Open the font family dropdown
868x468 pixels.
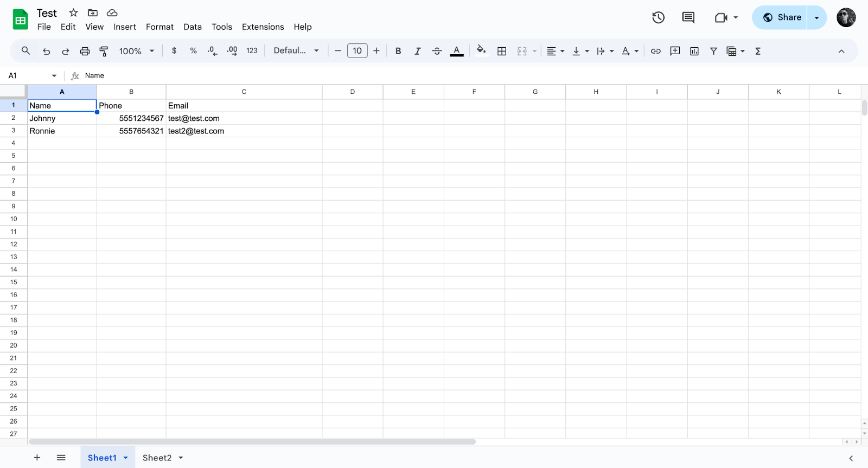click(296, 50)
